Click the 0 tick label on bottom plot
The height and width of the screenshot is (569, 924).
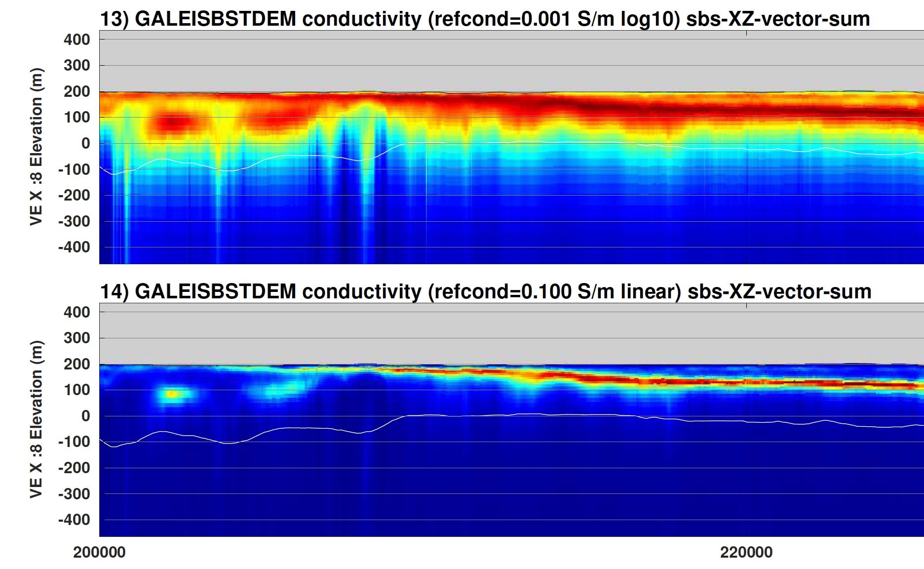click(x=85, y=416)
